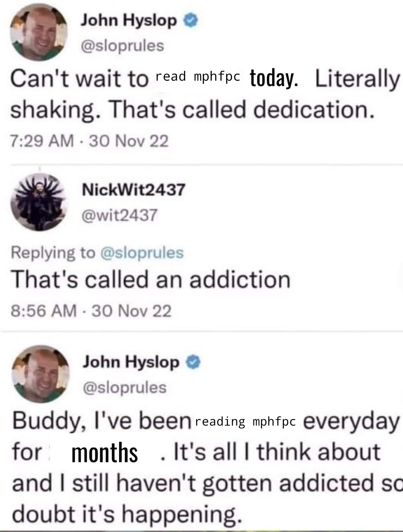Open John Hyslop's avatar on the first tweet
The width and height of the screenshot is (403, 532).
(39, 33)
